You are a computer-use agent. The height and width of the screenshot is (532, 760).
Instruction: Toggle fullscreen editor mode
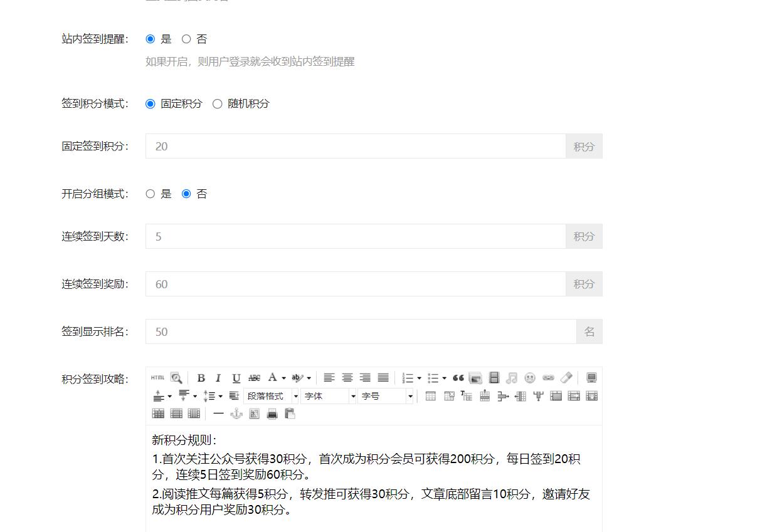[x=591, y=378]
